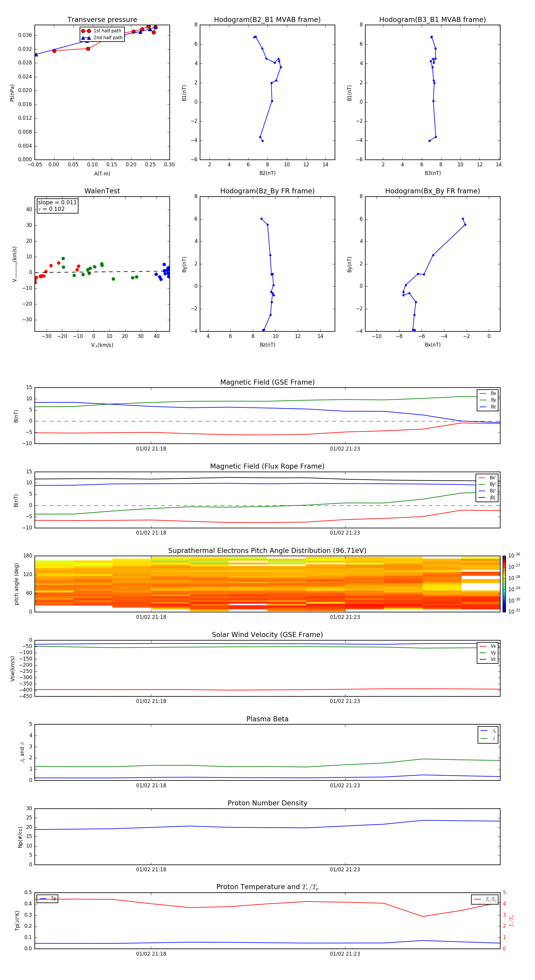Viewport: 535px width, 980px height.
Task: Click the "pitch angle (deg)" axis label
Action: click(16, 584)
